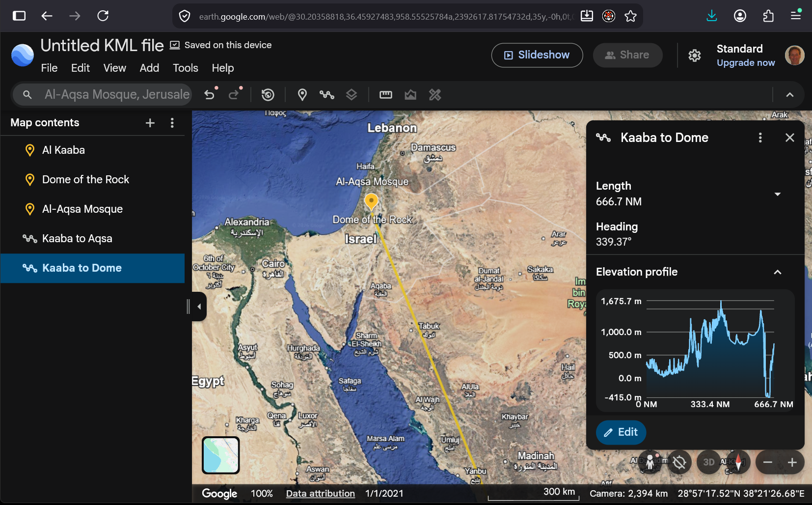This screenshot has height=505, width=812.
Task: Open the View menu
Action: coord(115,68)
